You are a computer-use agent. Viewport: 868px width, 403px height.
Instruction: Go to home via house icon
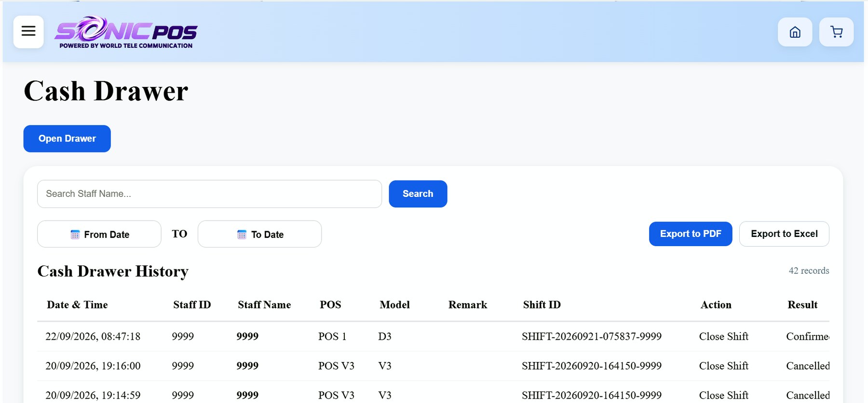(x=795, y=32)
